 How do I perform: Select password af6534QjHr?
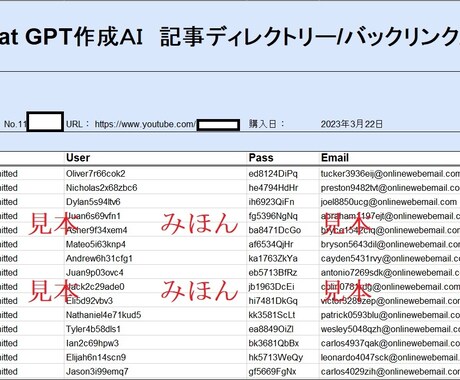pyautogui.click(x=271, y=244)
